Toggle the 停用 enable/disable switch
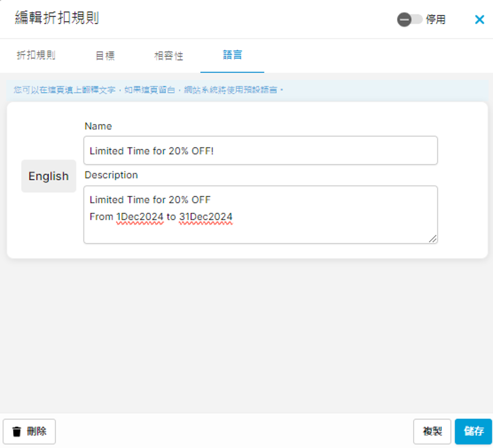 coord(409,20)
